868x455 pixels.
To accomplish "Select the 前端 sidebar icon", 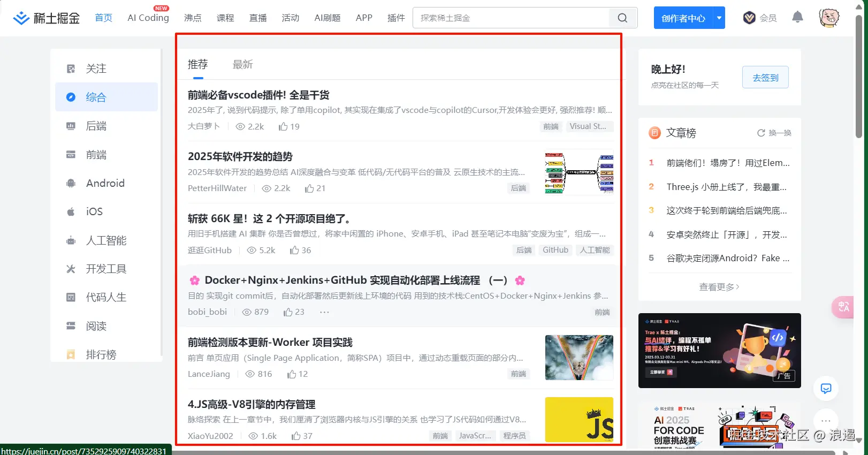I will [71, 155].
